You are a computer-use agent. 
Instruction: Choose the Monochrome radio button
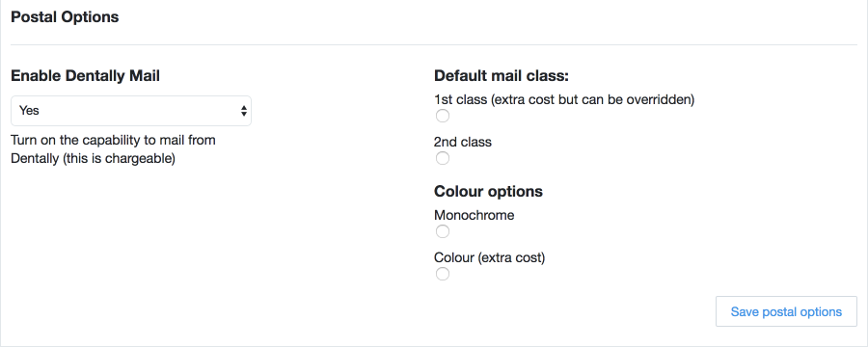click(x=443, y=232)
